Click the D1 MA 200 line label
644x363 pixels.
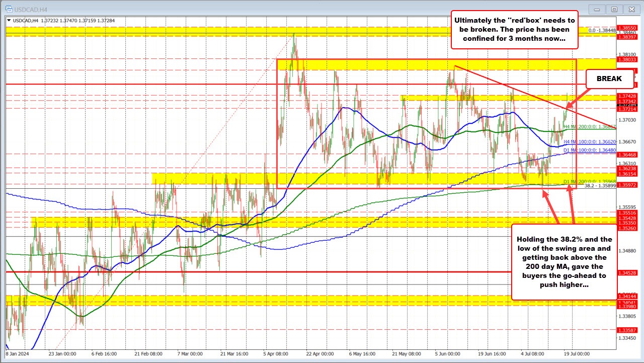pyautogui.click(x=590, y=180)
